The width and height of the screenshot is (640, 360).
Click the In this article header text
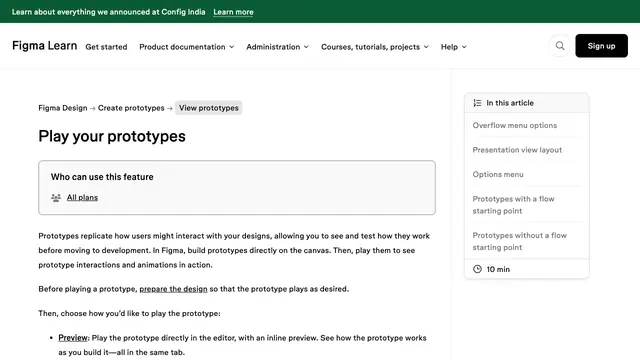510,103
